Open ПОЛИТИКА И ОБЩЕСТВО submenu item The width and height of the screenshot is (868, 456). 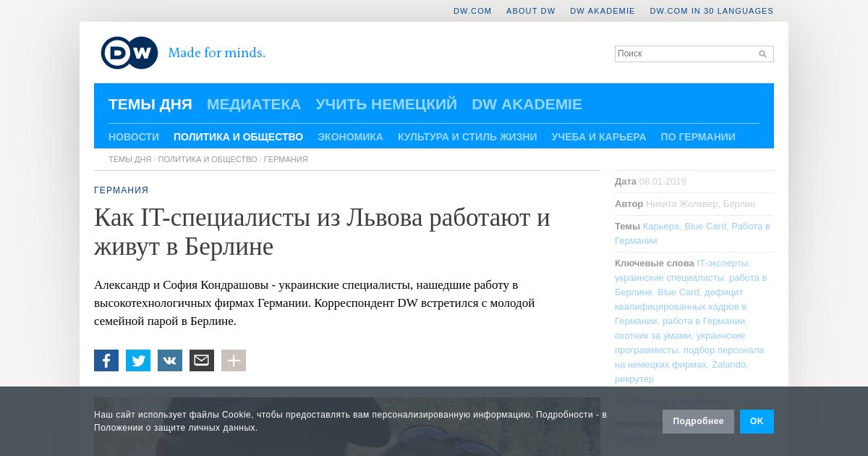click(x=238, y=137)
